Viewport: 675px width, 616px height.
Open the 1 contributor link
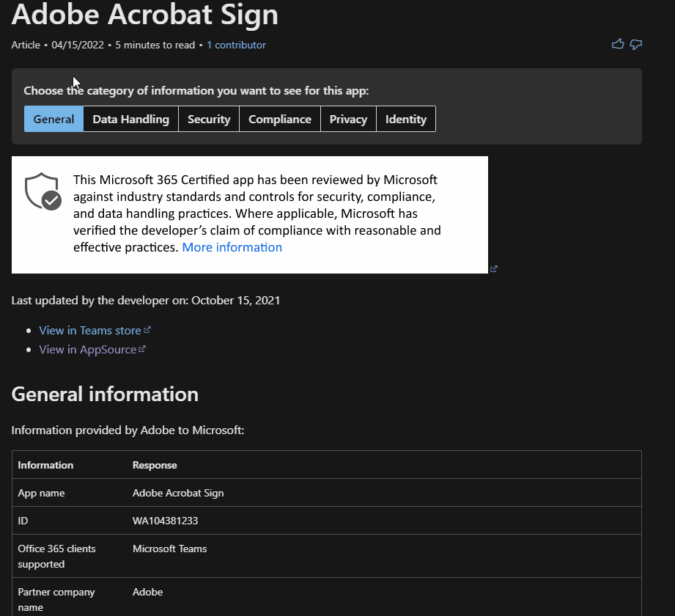coord(236,45)
